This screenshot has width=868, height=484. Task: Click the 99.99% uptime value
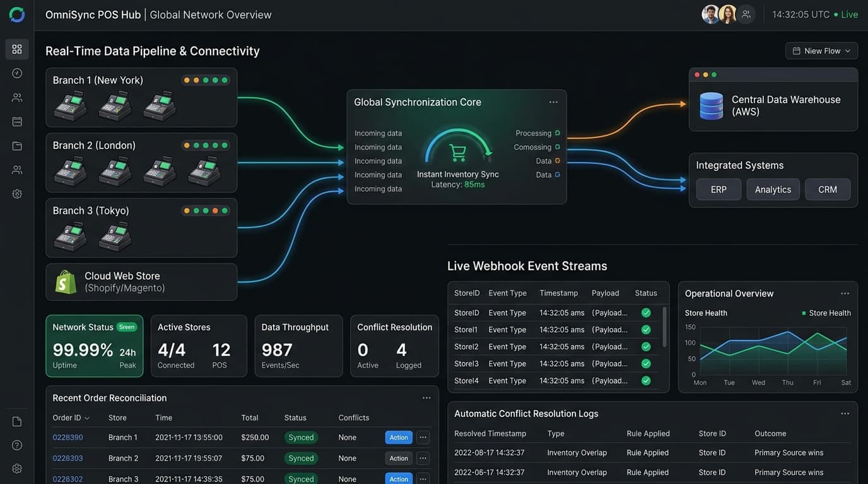point(83,350)
